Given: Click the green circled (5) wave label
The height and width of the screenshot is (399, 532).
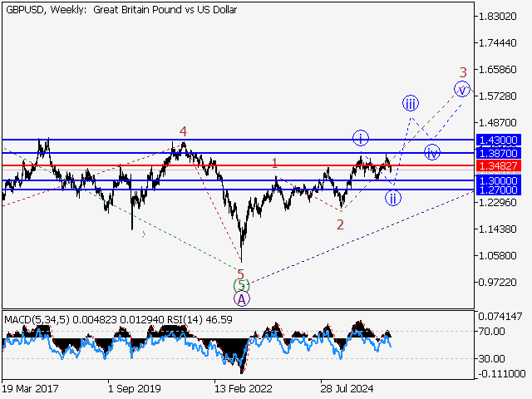Looking at the screenshot, I should point(241,285).
